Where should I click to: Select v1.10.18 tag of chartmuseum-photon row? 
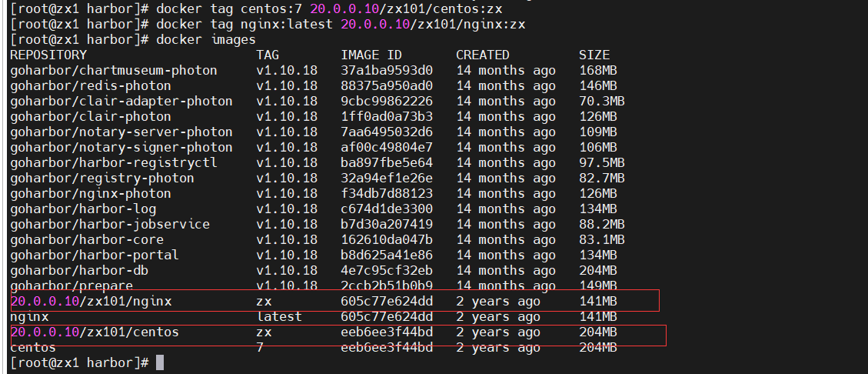(287, 71)
